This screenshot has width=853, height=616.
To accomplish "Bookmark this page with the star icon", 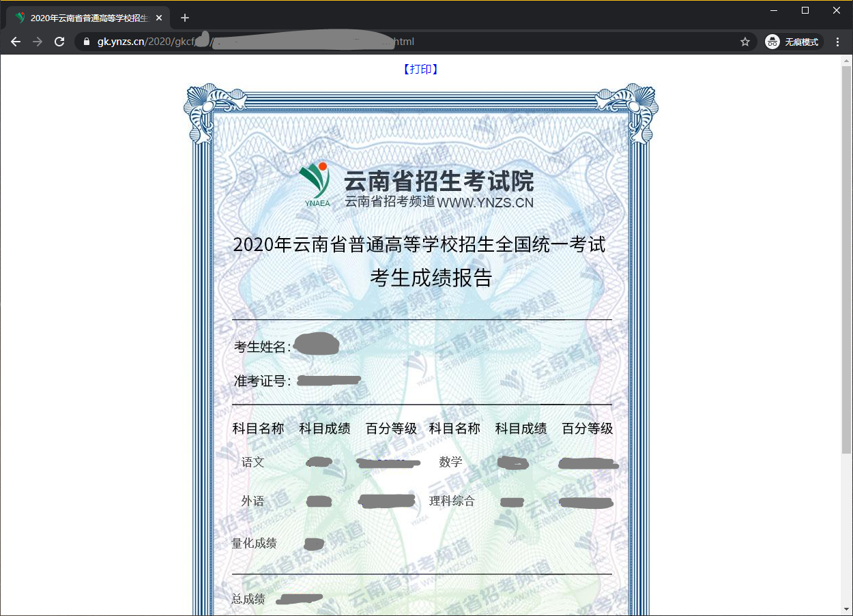I will point(745,42).
